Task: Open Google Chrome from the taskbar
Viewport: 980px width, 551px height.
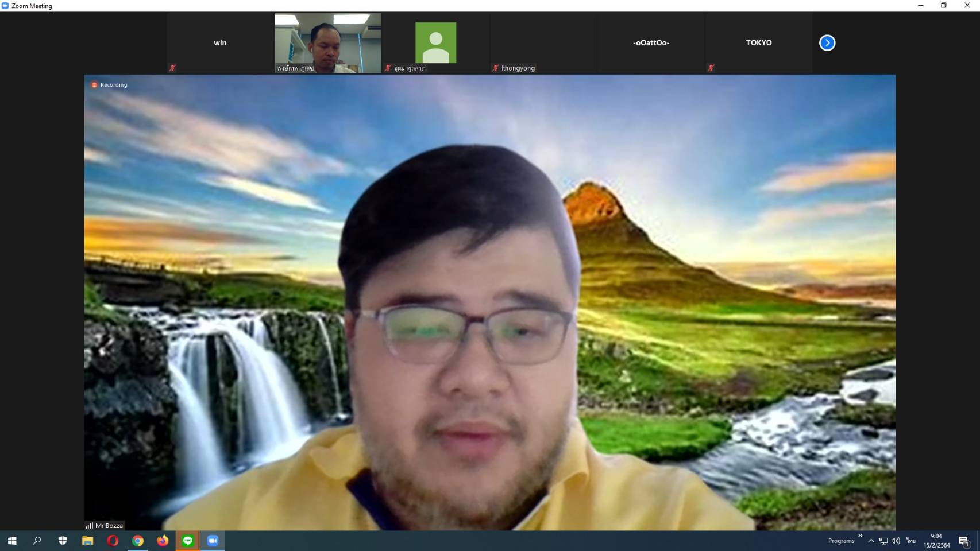Action: coord(138,541)
